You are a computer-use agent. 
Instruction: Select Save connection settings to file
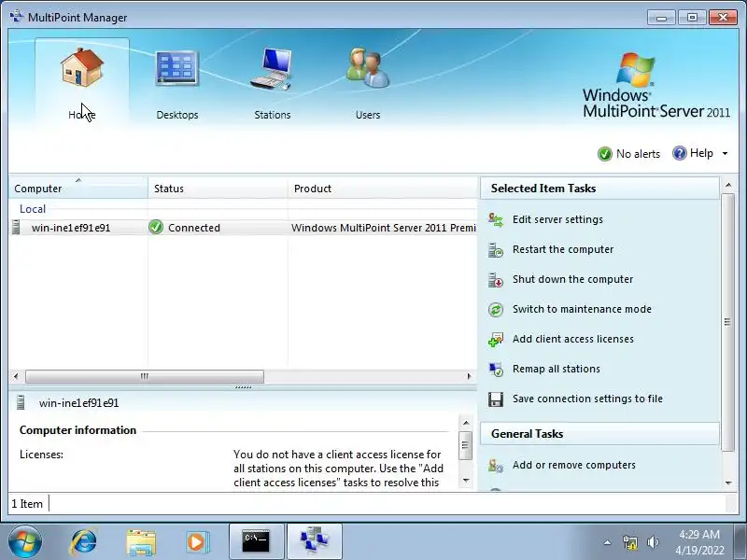tap(587, 399)
